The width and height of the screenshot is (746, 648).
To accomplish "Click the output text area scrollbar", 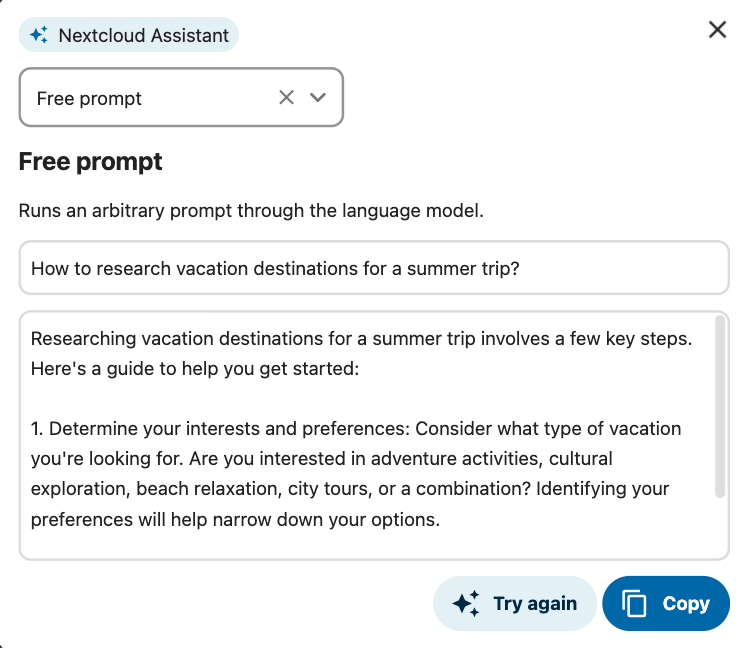I will [x=720, y=406].
